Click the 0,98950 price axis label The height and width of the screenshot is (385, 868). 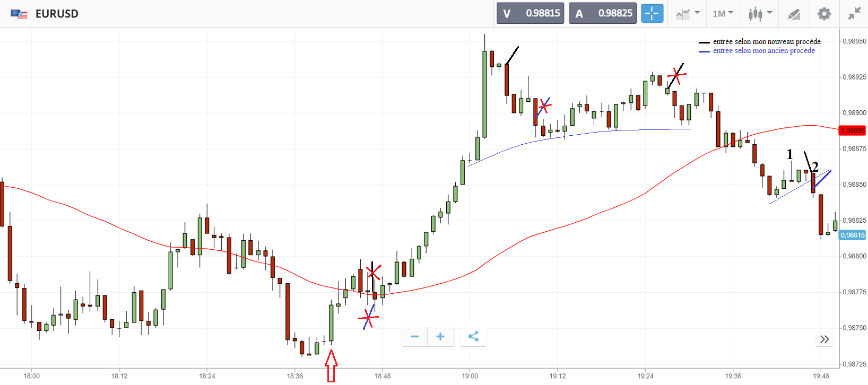854,41
